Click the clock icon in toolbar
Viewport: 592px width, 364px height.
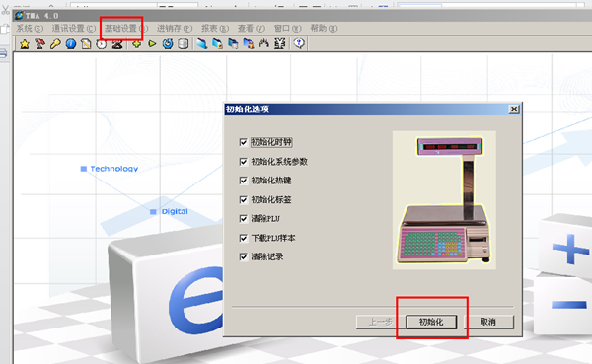[x=102, y=44]
